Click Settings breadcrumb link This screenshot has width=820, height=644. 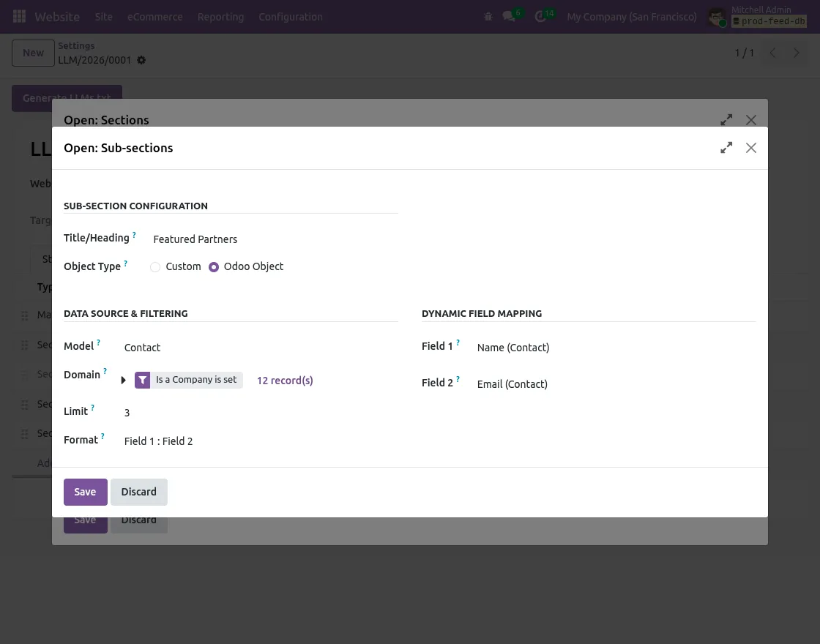pos(76,46)
